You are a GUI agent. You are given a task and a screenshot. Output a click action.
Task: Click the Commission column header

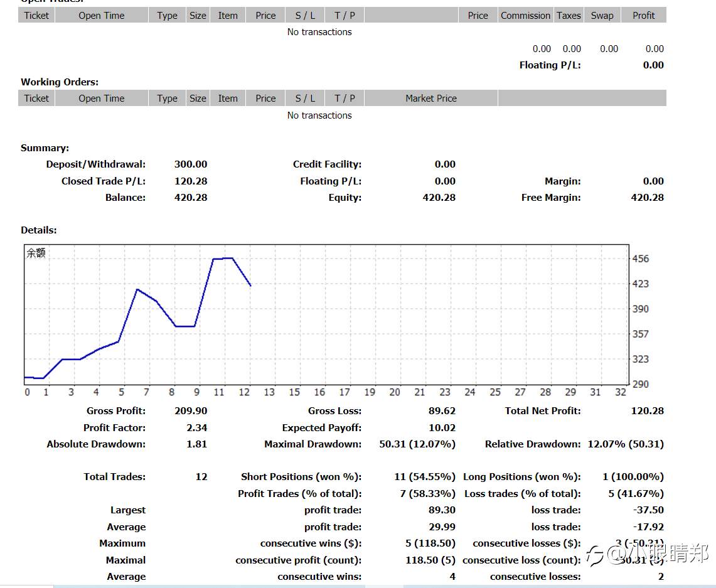click(526, 16)
